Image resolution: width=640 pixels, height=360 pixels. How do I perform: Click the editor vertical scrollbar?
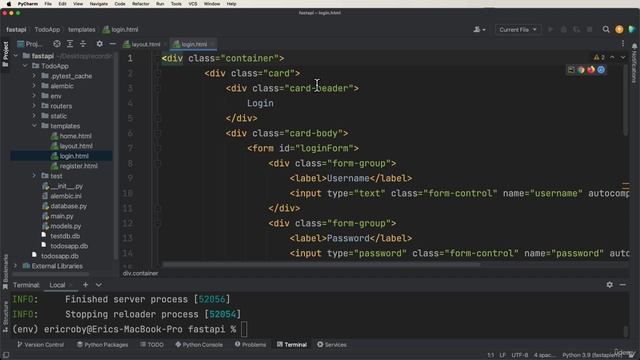(x=625, y=100)
